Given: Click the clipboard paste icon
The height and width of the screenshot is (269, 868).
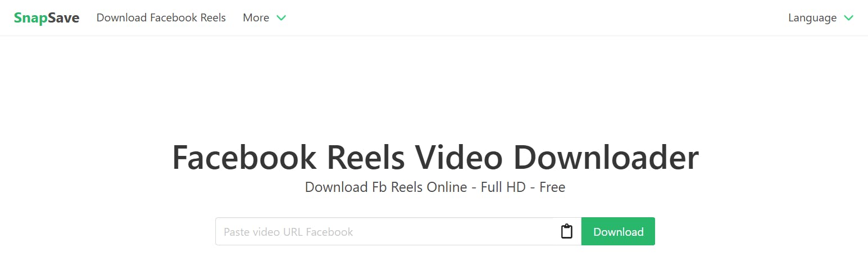Looking at the screenshot, I should tap(566, 231).
